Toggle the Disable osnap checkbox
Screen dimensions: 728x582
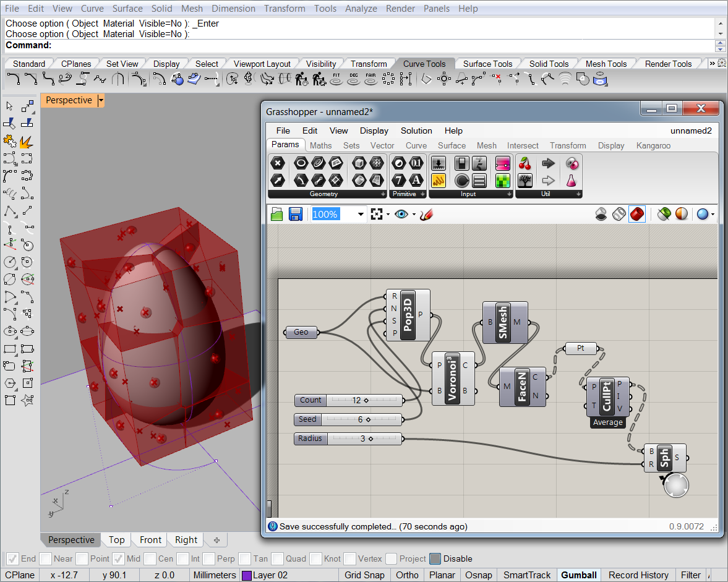tap(435, 558)
